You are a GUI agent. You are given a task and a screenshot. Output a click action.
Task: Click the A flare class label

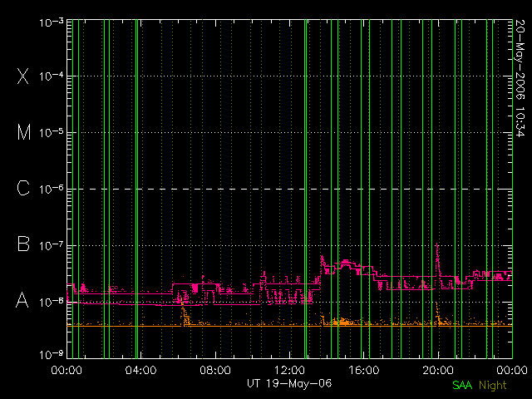coord(22,300)
